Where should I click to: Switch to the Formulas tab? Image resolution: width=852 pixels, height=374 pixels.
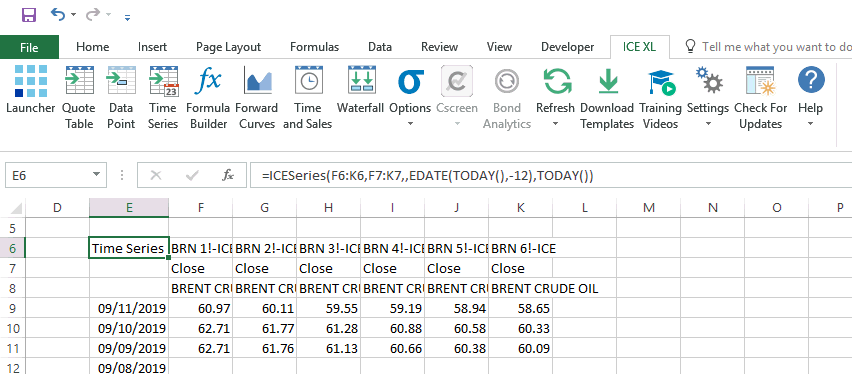314,47
